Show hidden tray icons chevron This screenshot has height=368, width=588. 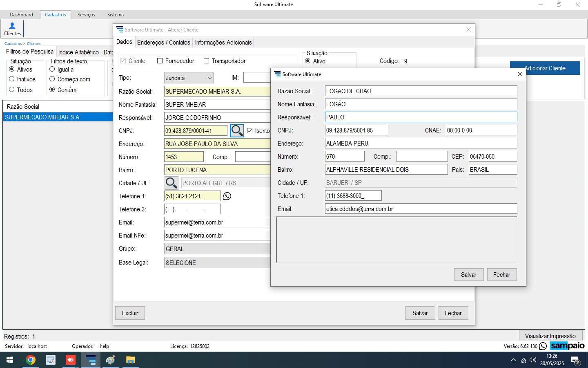coord(513,360)
